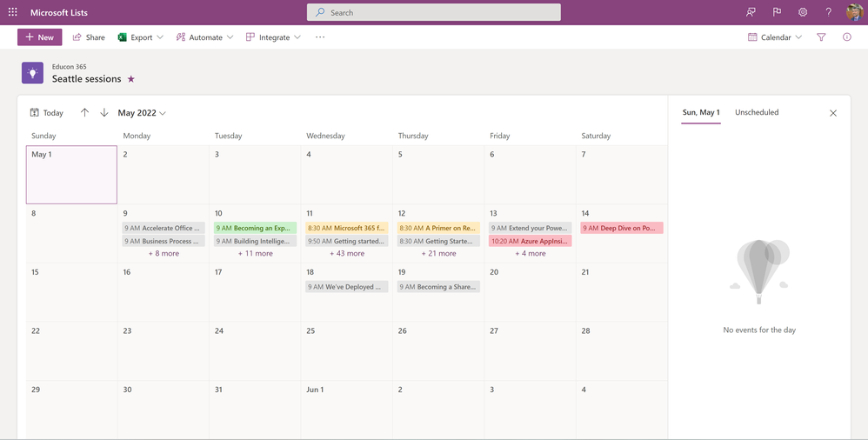Open the help question mark
868x440 pixels.
pyautogui.click(x=828, y=12)
